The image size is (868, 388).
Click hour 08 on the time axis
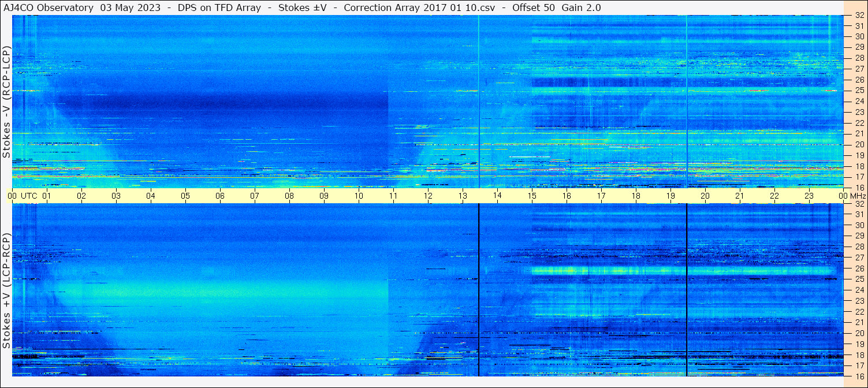(289, 196)
